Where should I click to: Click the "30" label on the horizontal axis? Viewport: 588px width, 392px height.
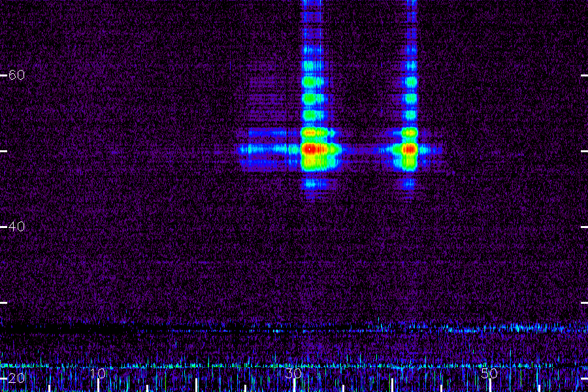(x=293, y=373)
